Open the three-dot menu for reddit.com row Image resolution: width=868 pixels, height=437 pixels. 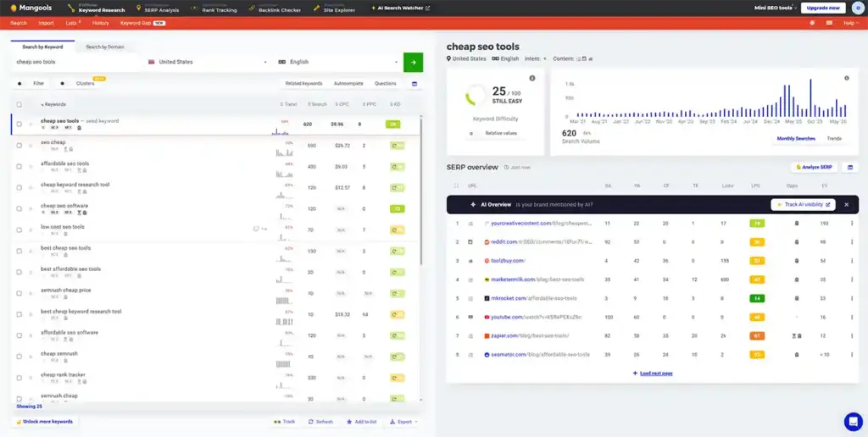pos(852,242)
